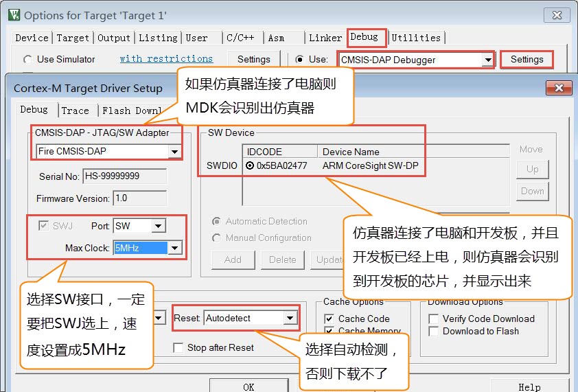Click the Down move button
Viewport: 578px width, 392px height.
[x=532, y=192]
